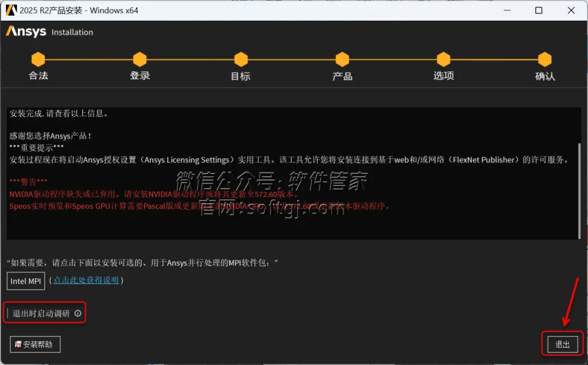Maximize the installer window
Viewport: 588px width, 365px height.
point(539,10)
